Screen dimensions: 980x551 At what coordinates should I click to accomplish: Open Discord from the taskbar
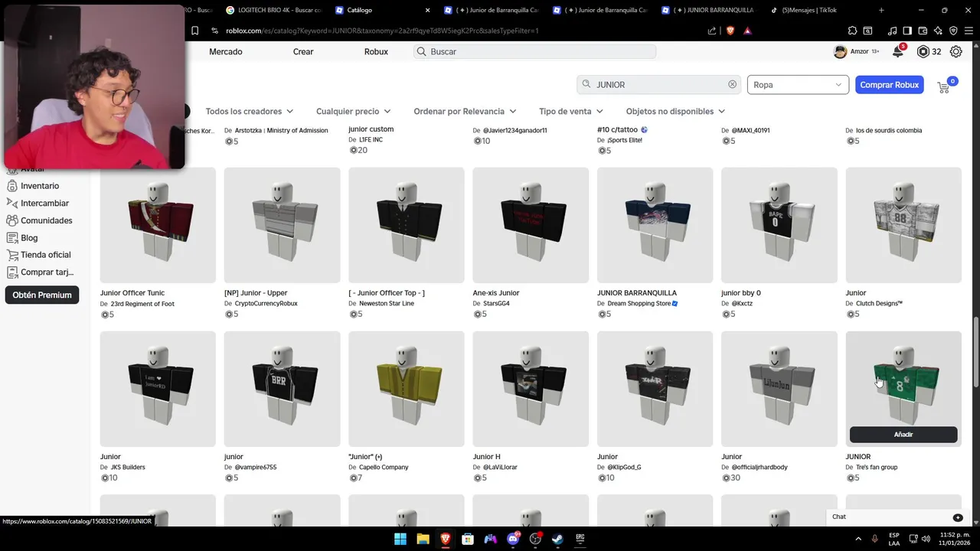513,539
